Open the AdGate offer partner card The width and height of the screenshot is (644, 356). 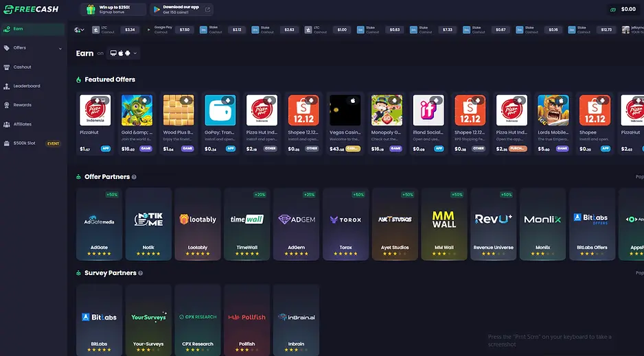tap(99, 224)
